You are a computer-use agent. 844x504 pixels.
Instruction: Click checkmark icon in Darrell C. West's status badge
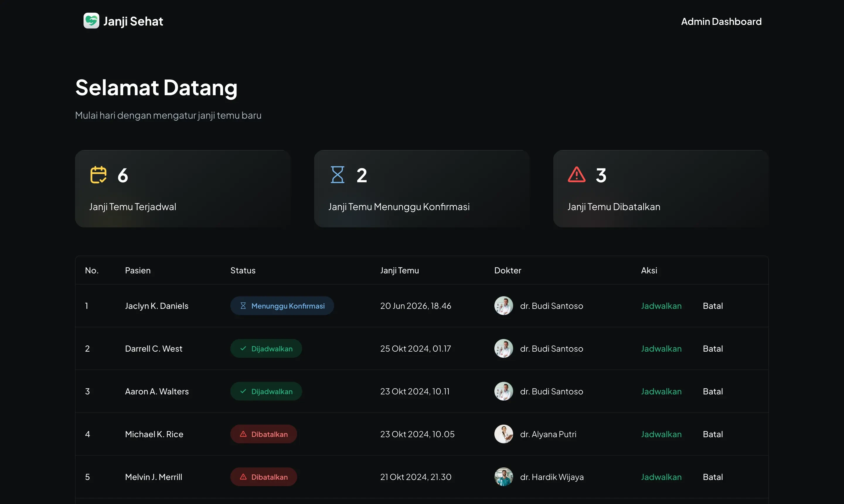243,349
